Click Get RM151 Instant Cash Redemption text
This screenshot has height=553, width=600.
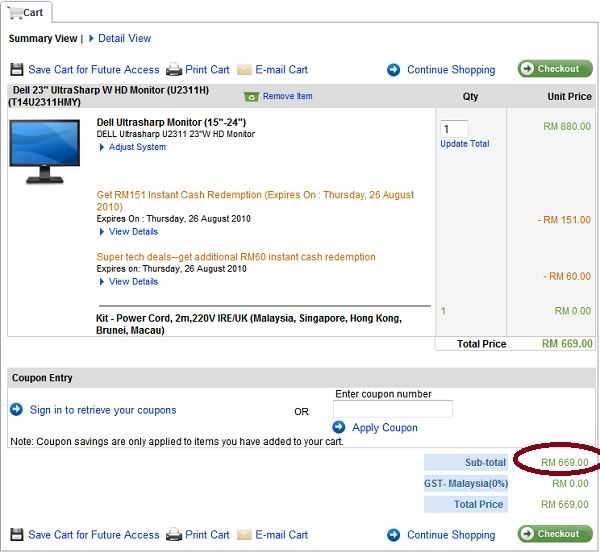click(x=255, y=201)
